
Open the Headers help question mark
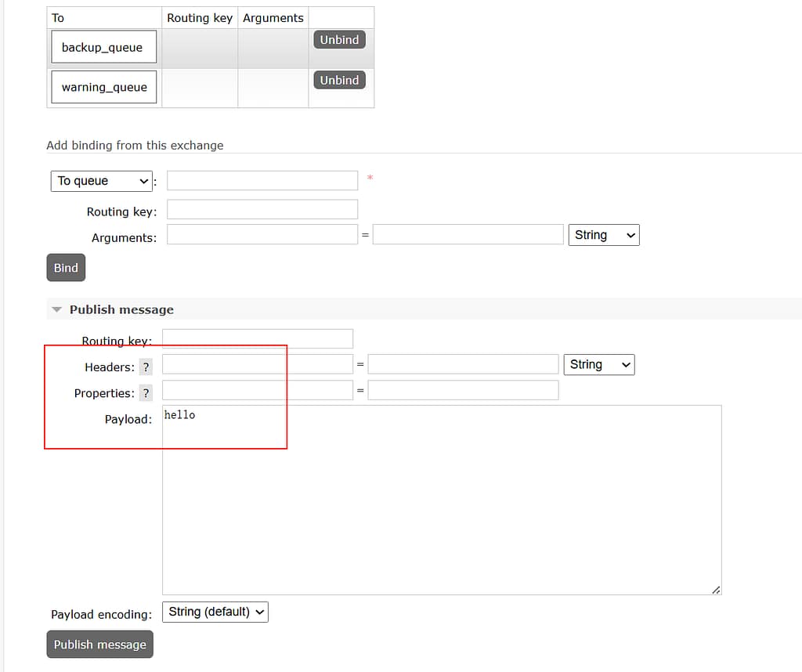tap(146, 367)
